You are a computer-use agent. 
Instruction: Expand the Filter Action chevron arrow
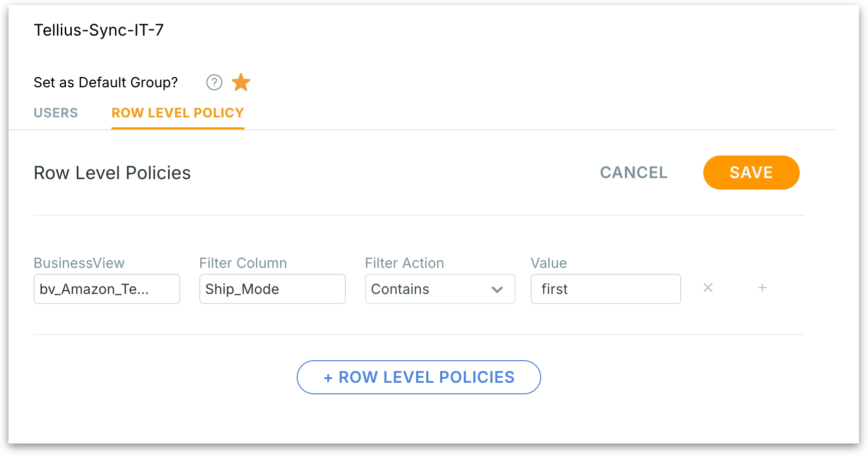(497, 289)
